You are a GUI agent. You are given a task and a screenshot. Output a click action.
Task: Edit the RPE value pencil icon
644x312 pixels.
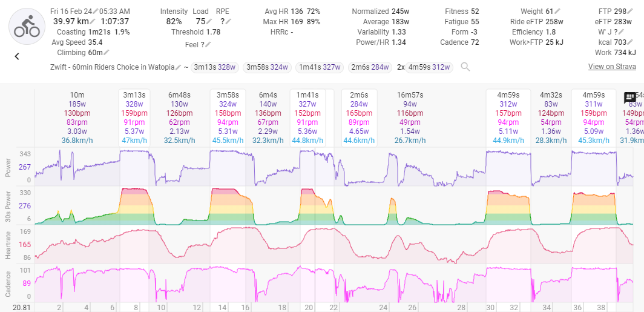pos(229,21)
